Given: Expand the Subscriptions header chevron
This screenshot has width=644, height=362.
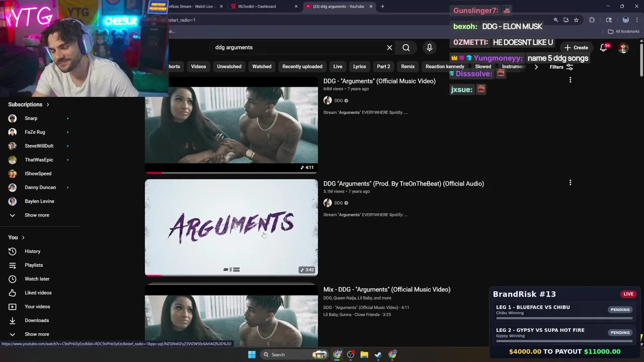Looking at the screenshot, I should click(x=48, y=105).
